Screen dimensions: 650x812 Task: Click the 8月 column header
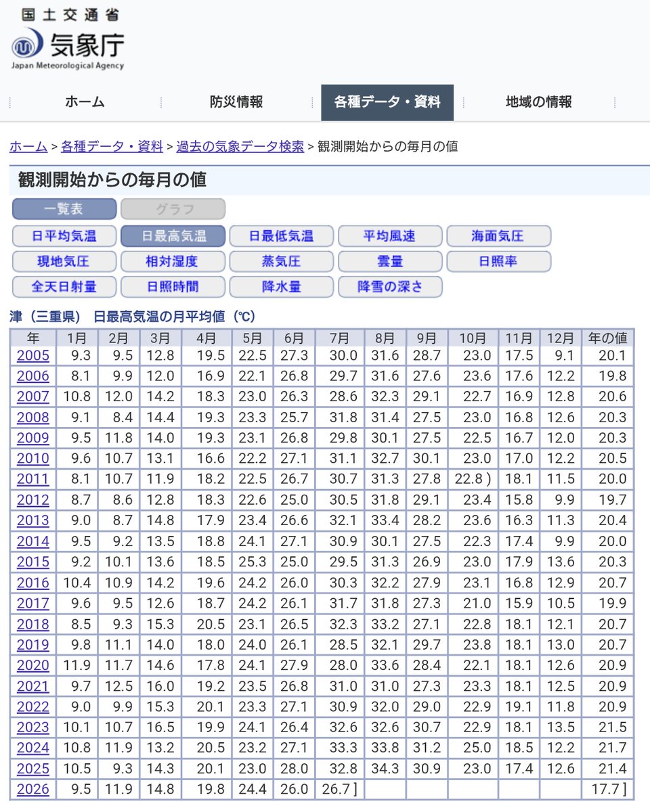(x=385, y=338)
